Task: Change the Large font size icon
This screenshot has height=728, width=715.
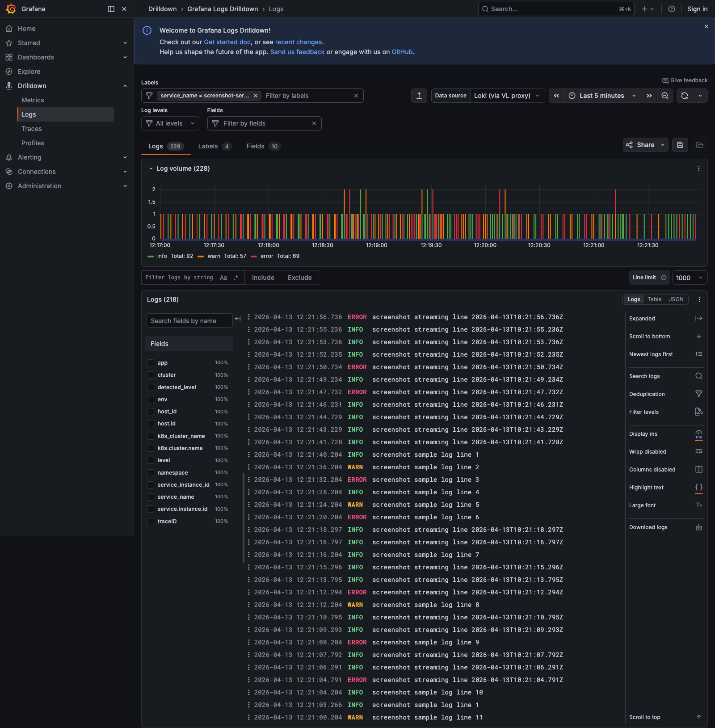Action: pos(699,505)
